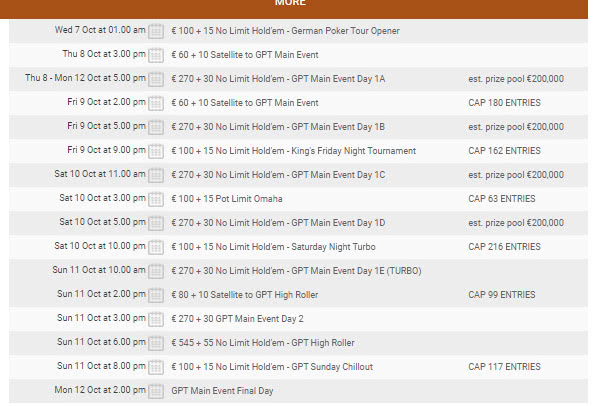Click calendar icon for Sun 11 Oct 8.00 pm

click(156, 367)
